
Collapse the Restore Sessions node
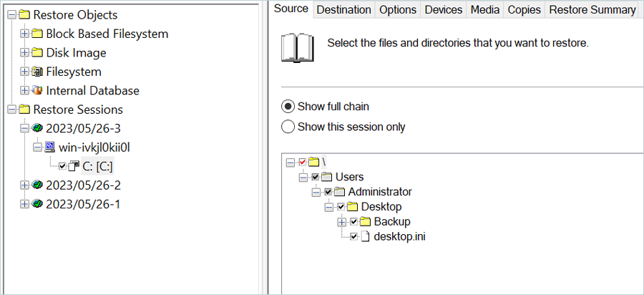[11, 110]
